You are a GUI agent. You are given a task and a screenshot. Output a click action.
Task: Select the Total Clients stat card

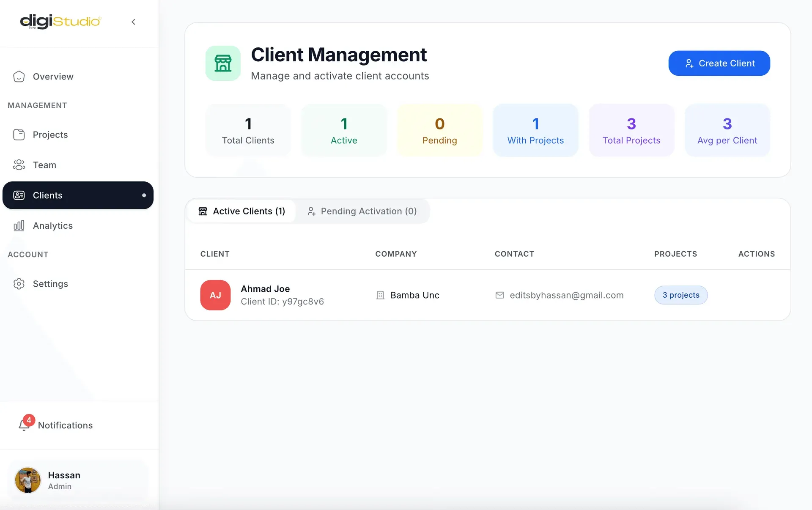(x=248, y=130)
